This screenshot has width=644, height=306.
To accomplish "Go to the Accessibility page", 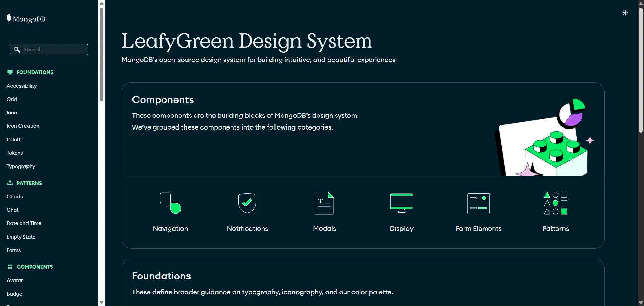I will [x=21, y=86].
